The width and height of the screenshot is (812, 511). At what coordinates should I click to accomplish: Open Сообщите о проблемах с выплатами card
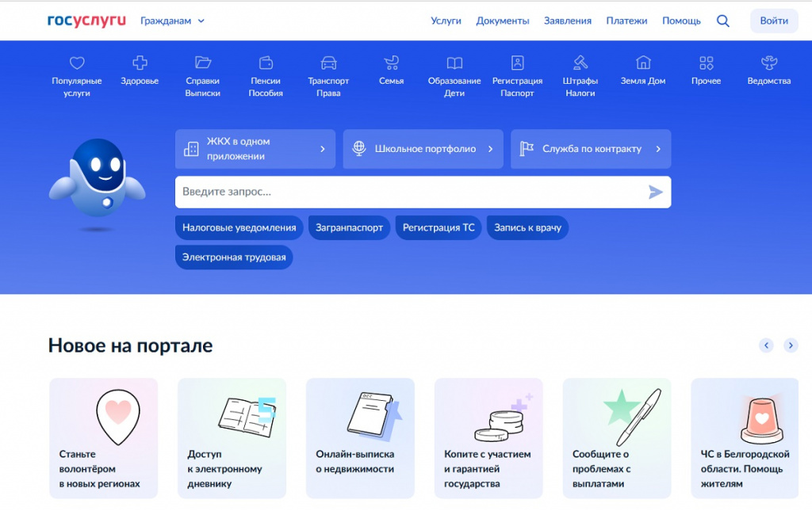(x=617, y=438)
